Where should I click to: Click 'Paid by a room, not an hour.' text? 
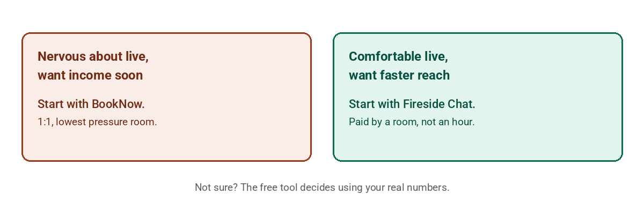(x=412, y=122)
